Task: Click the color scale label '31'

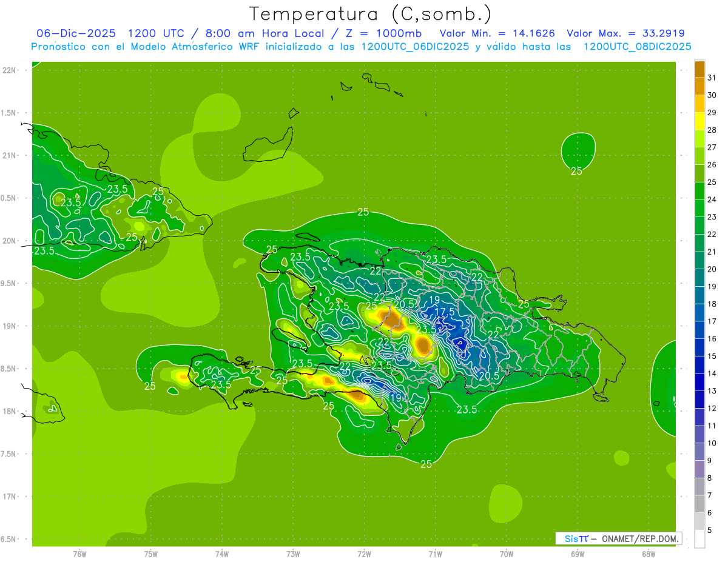Action: click(712, 78)
